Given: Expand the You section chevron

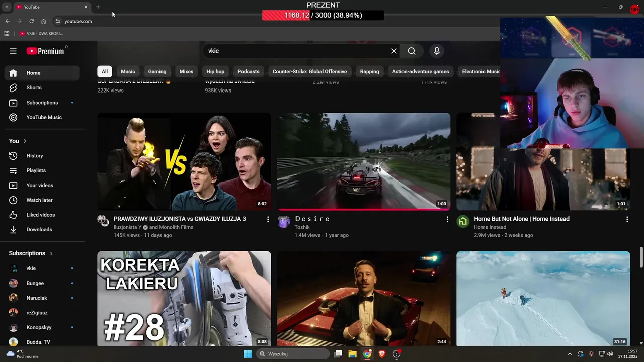Looking at the screenshot, I should point(25,141).
